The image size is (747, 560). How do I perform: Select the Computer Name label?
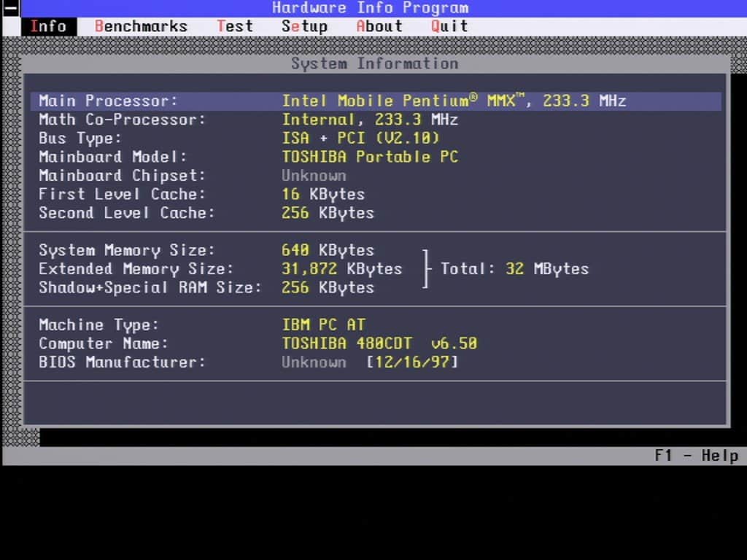click(104, 344)
